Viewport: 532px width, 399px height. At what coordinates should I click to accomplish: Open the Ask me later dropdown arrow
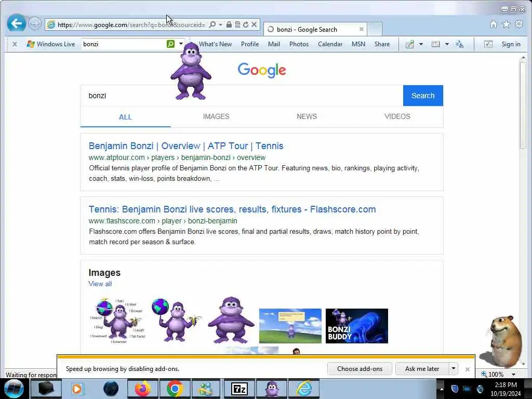(453, 368)
